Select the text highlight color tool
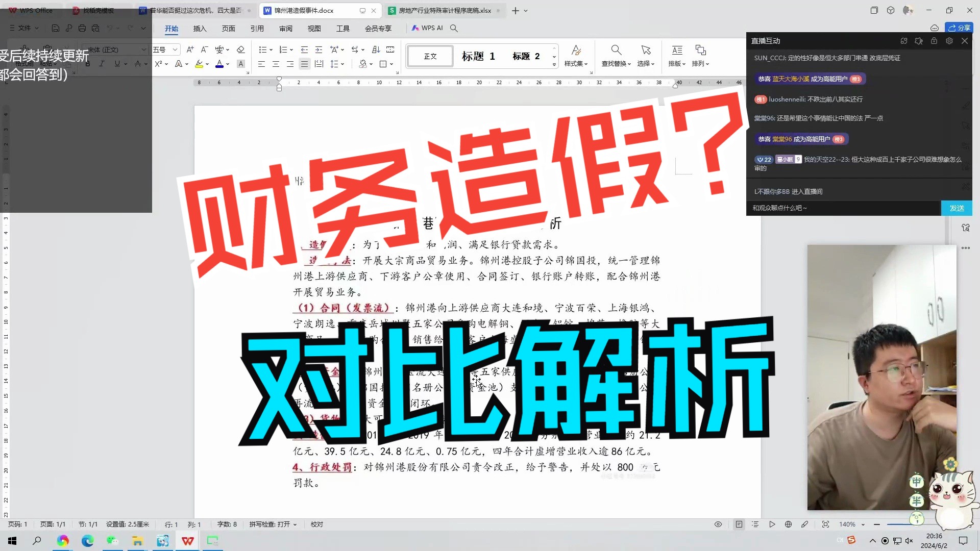This screenshot has width=980, height=551. click(x=199, y=64)
